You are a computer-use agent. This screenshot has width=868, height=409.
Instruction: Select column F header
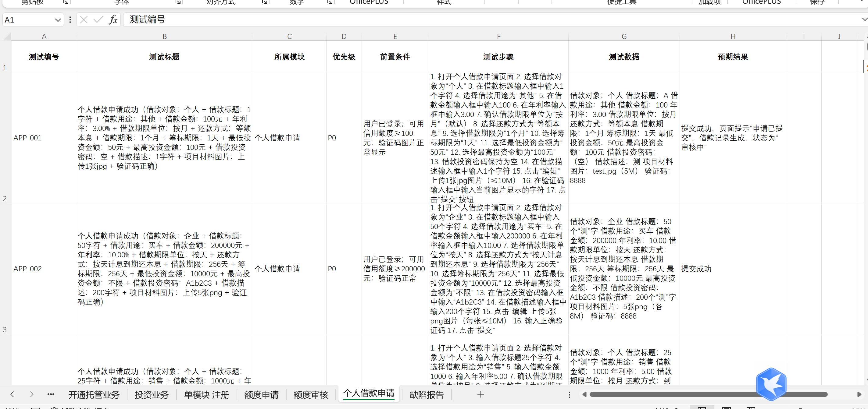(x=498, y=36)
